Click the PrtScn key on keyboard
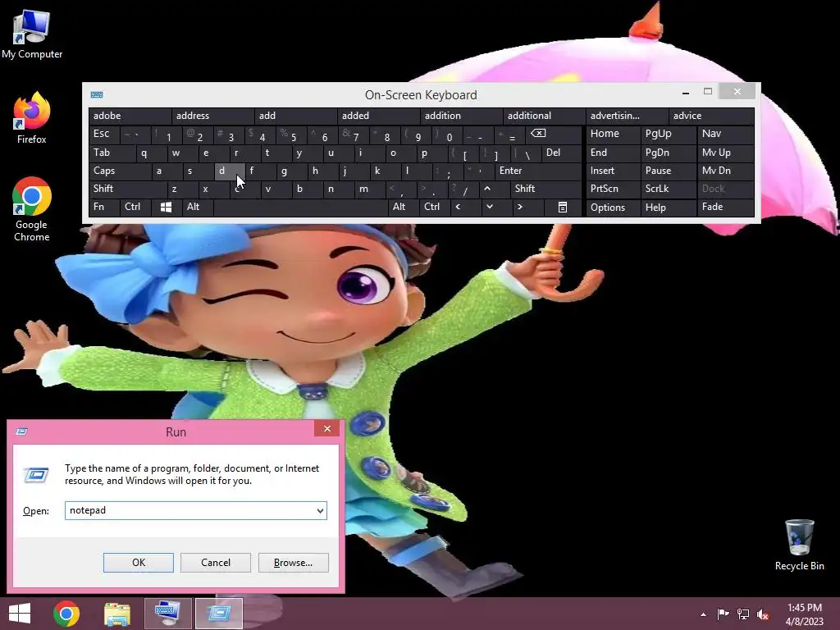The height and width of the screenshot is (630, 840). click(613, 189)
